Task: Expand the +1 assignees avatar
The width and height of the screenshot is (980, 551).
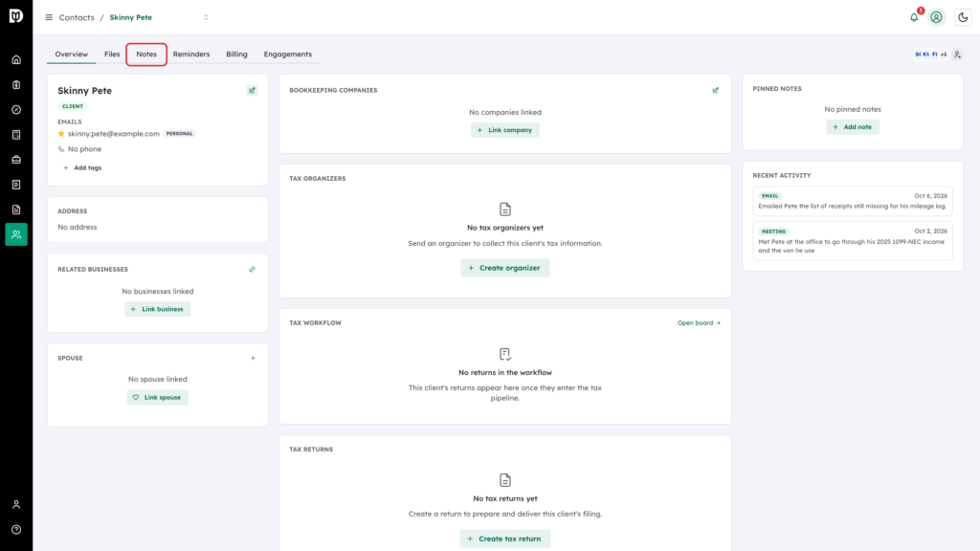Action: 944,55
